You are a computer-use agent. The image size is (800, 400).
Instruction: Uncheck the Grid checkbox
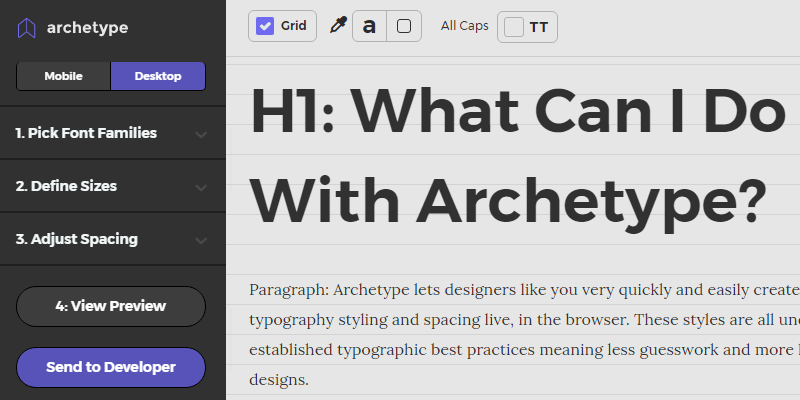tap(265, 26)
